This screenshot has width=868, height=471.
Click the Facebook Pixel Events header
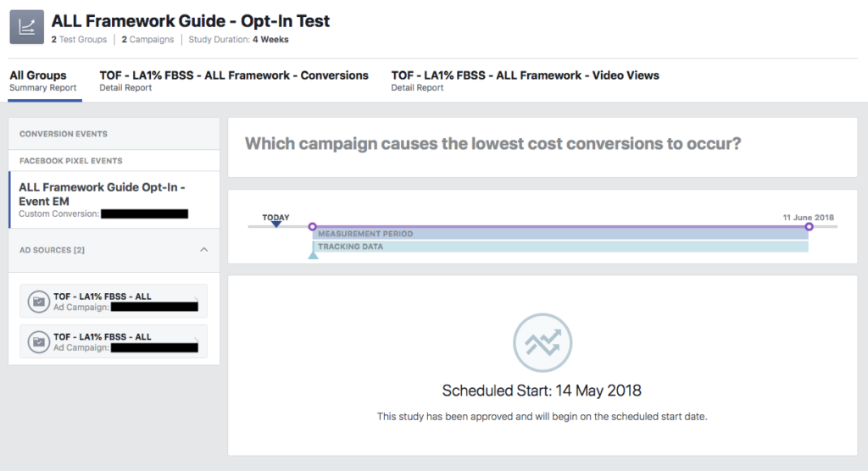click(x=71, y=161)
